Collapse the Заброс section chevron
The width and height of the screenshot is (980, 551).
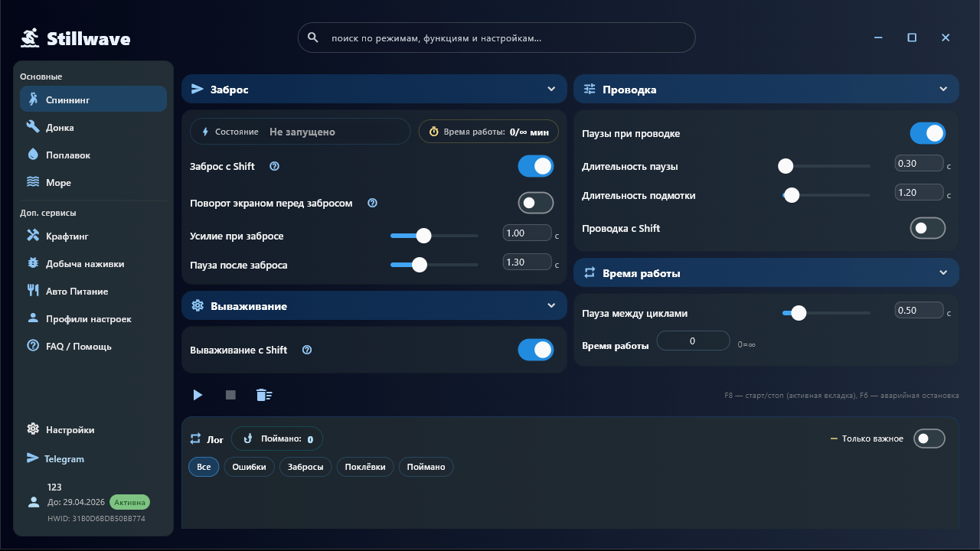(x=551, y=90)
